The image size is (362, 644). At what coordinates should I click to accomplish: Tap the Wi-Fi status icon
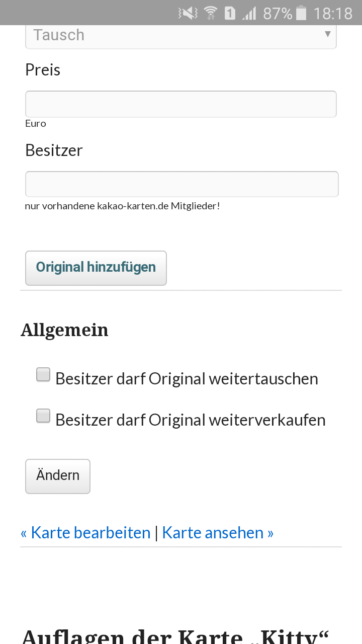pyautogui.click(x=211, y=13)
